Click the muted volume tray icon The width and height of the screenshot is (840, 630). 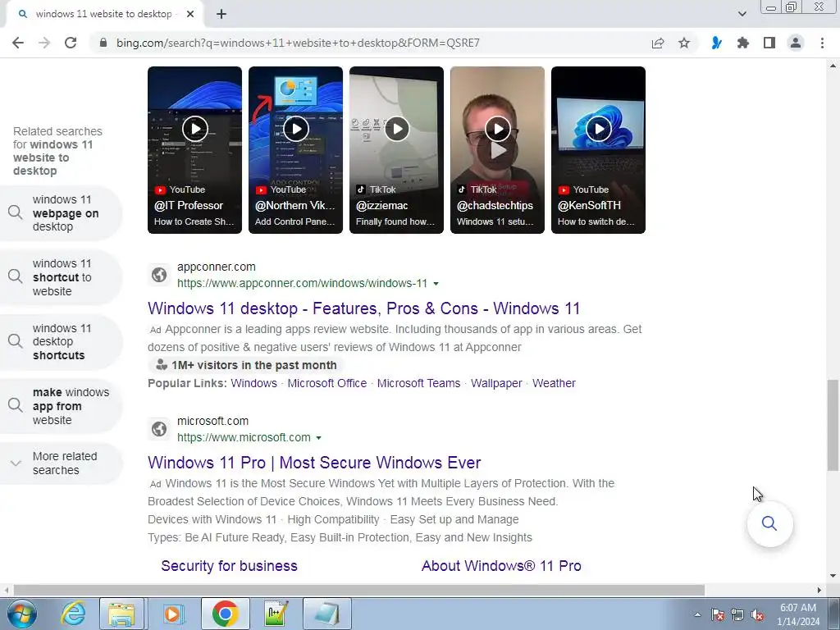pyautogui.click(x=757, y=614)
